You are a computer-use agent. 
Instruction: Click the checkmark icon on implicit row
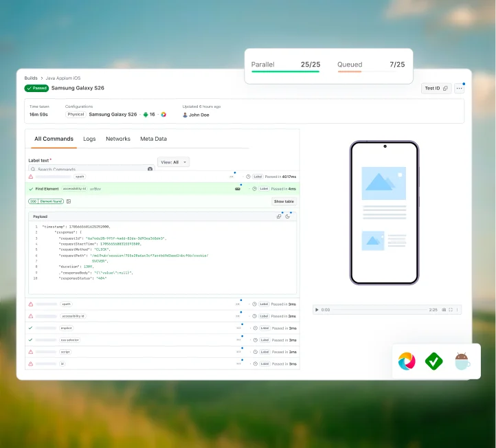[30, 328]
